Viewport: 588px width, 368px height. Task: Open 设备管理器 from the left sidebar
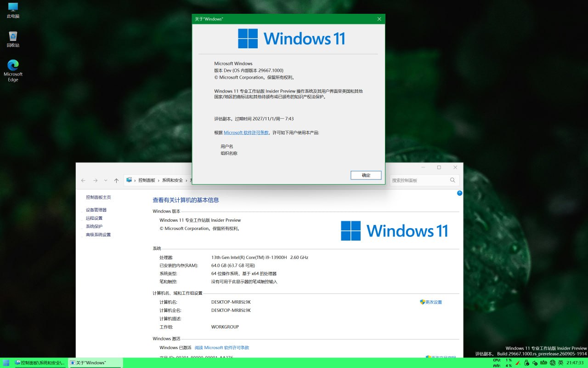[x=96, y=210]
